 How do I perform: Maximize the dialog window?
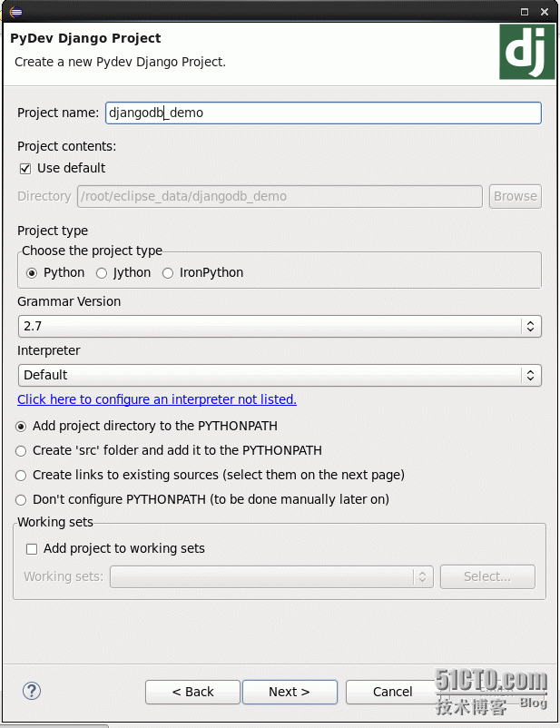point(525,12)
